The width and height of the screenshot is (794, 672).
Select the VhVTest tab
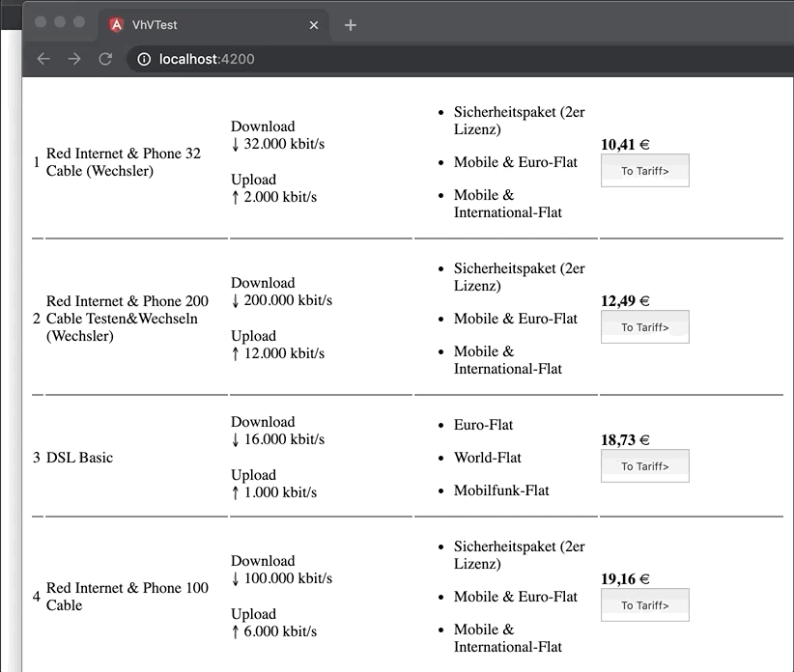tap(213, 25)
